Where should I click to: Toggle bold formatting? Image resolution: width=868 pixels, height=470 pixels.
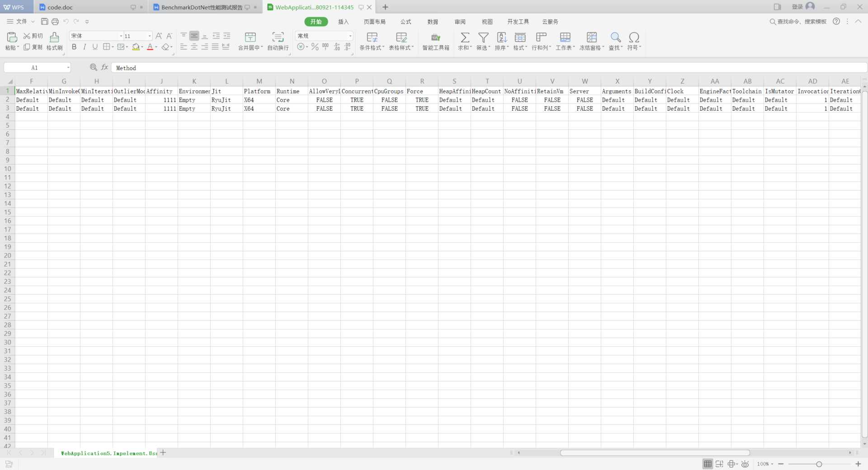tap(74, 47)
